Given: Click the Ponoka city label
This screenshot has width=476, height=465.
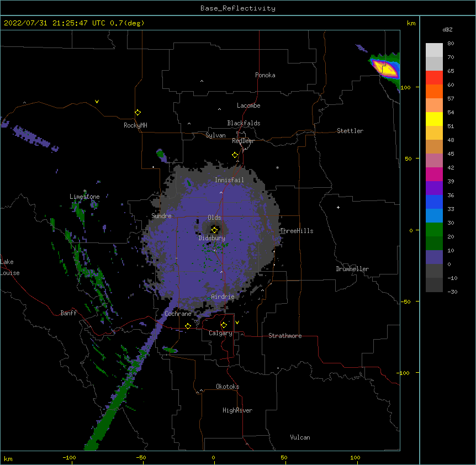Looking at the screenshot, I should click(x=265, y=75).
